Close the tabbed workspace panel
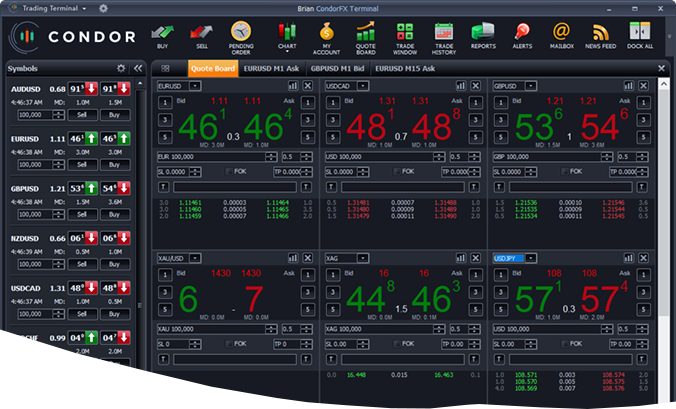 point(661,68)
